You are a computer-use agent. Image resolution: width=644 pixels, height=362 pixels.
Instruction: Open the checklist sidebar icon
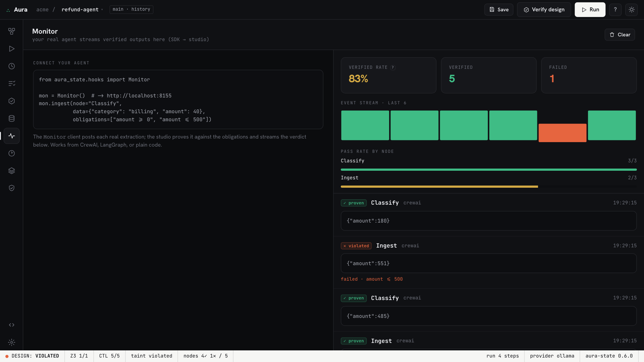click(12, 83)
